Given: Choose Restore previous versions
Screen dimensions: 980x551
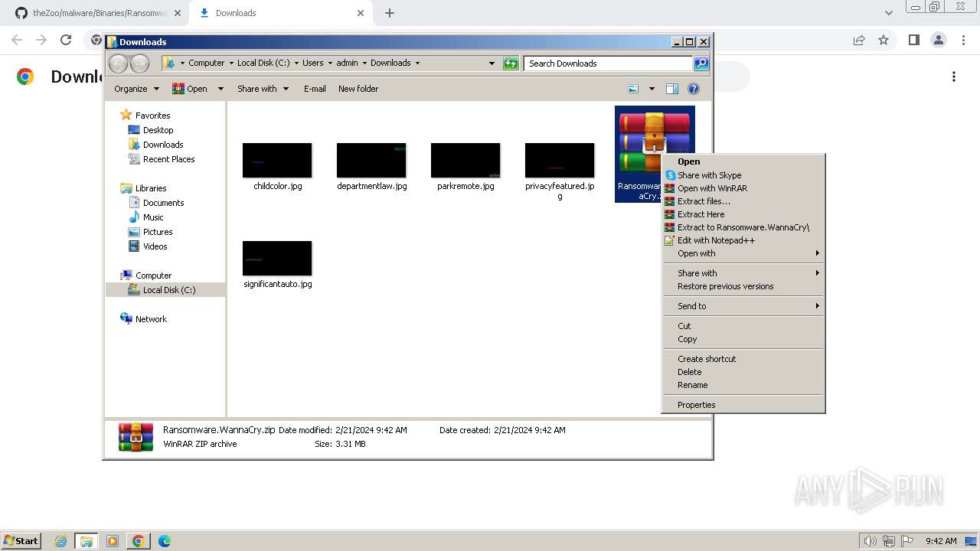Looking at the screenshot, I should click(x=743, y=286).
